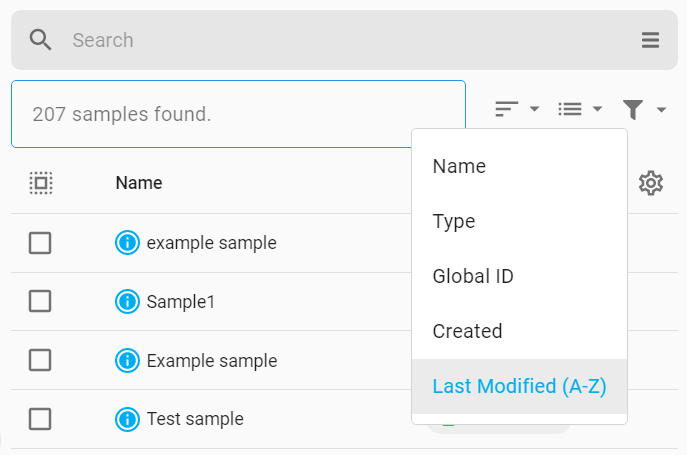687x455 pixels.
Task: Open info icon for Sample1
Action: (x=127, y=302)
